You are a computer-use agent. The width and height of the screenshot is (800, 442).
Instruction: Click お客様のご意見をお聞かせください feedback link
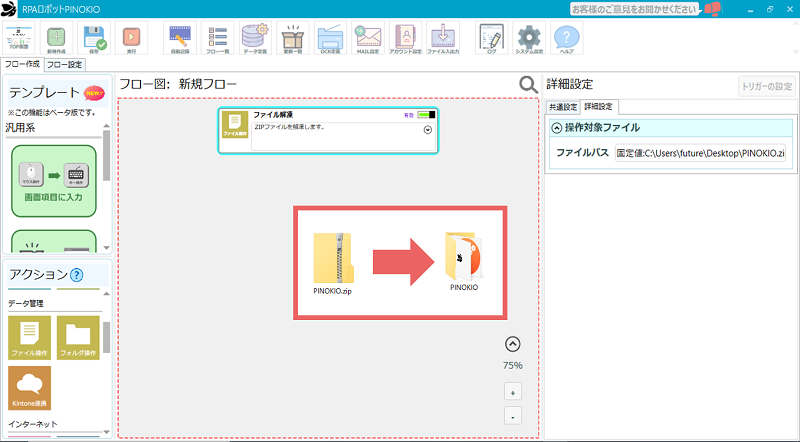pos(634,9)
